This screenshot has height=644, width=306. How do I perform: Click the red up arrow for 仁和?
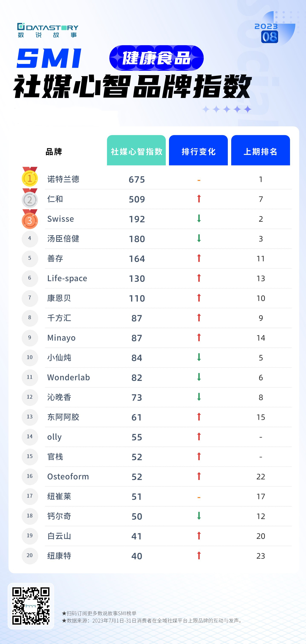(199, 199)
